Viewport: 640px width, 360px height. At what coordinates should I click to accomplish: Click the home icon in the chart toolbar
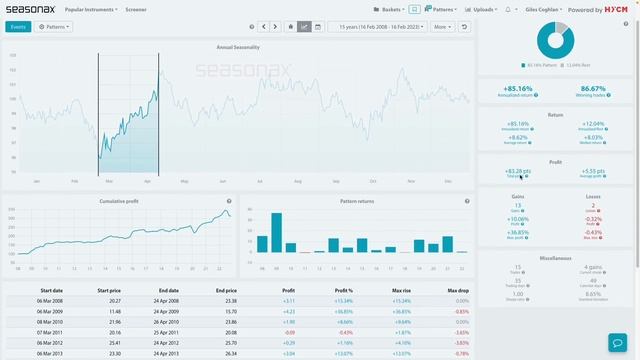(291, 27)
